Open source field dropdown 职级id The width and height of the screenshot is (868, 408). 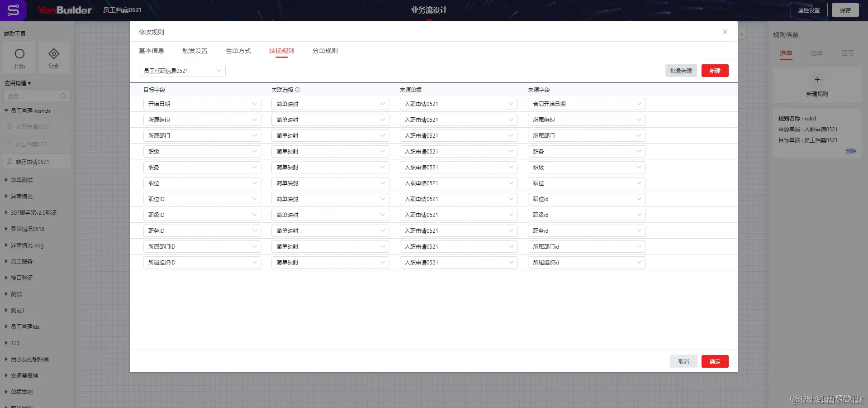(586, 215)
